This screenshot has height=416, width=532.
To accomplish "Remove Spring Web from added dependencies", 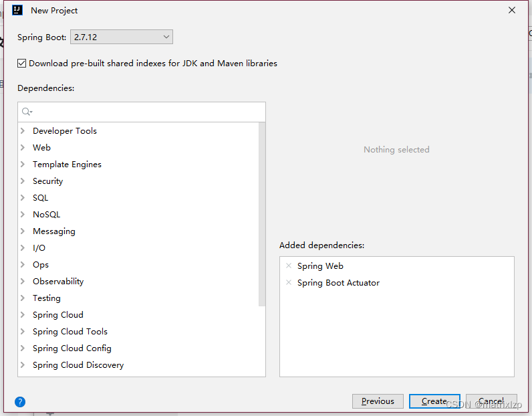I will pyautogui.click(x=289, y=266).
